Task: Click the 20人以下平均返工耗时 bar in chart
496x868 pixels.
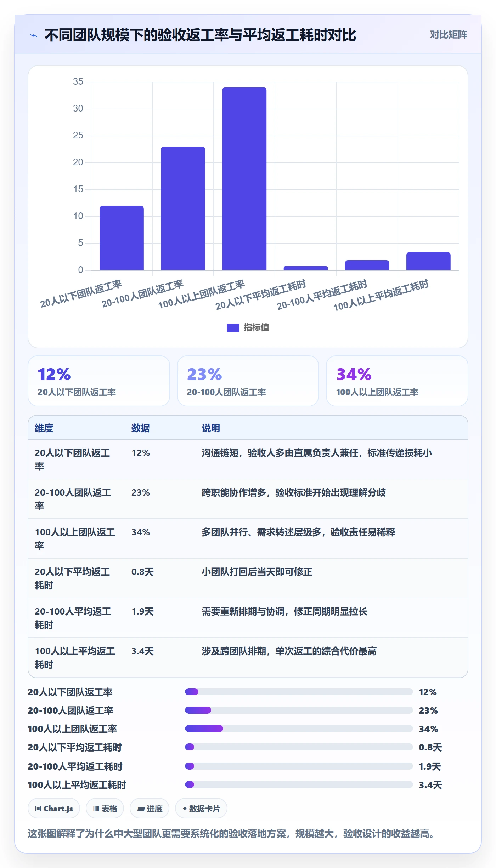Action: (306, 268)
